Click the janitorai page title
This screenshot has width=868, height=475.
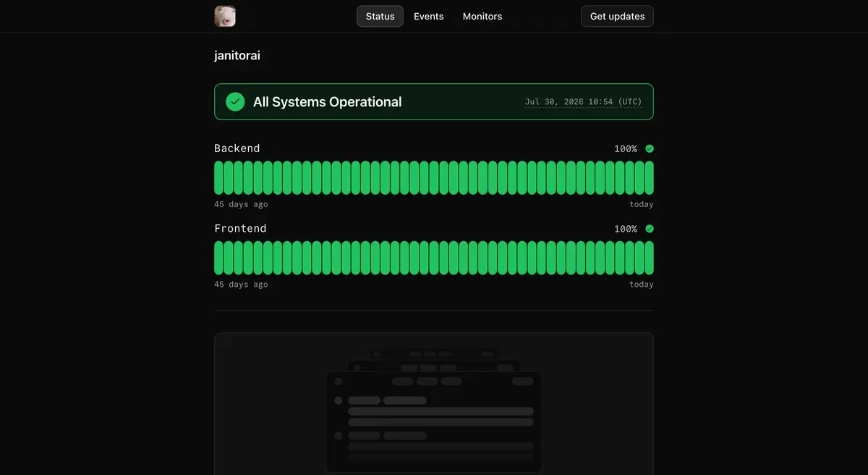click(x=237, y=56)
